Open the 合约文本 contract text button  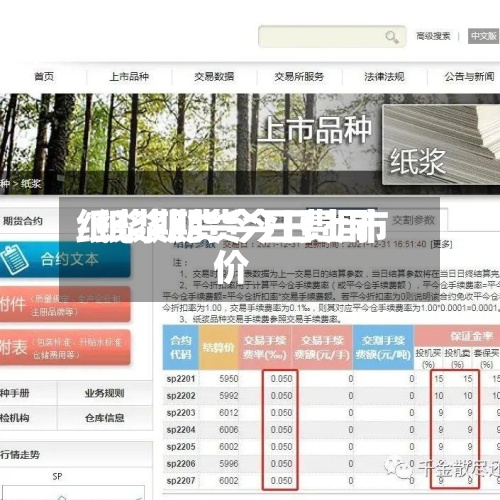point(65,259)
